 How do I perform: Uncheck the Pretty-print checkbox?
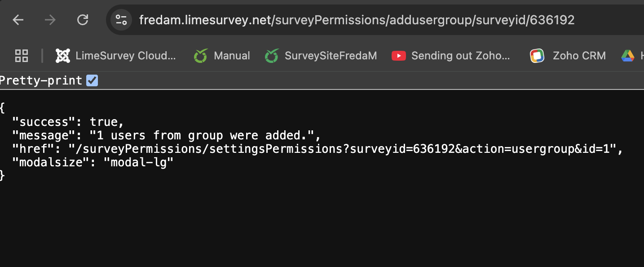(x=92, y=81)
